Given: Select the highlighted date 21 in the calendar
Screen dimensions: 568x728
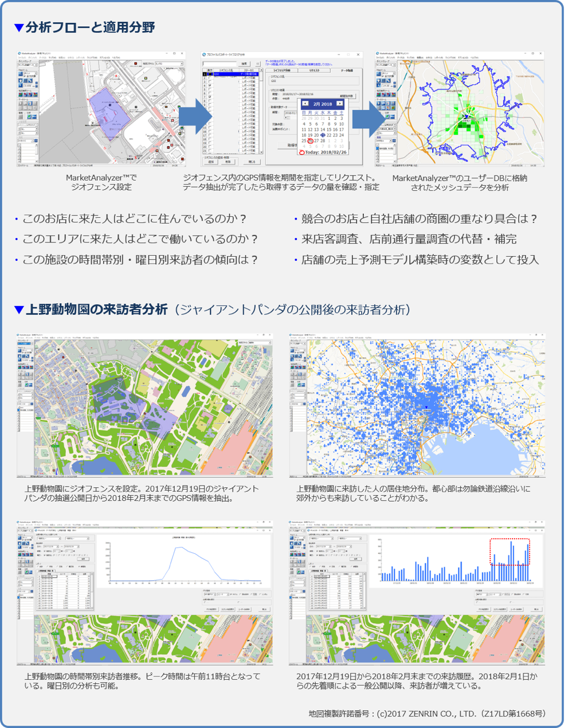Looking at the screenshot, I should [323, 135].
